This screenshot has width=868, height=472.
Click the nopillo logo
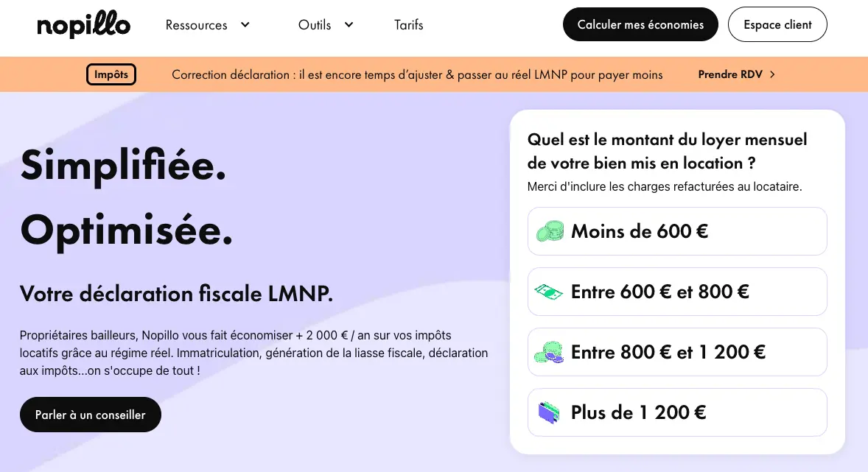tap(83, 26)
